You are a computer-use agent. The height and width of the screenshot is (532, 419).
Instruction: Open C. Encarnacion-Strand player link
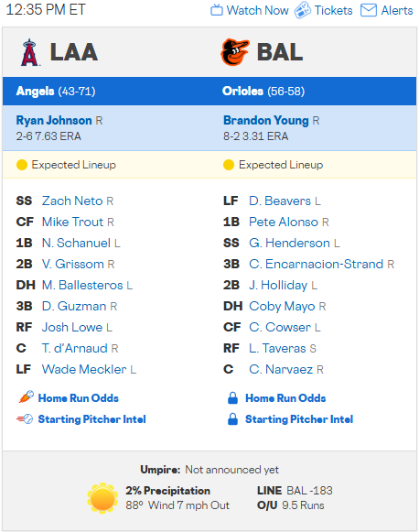click(x=316, y=264)
